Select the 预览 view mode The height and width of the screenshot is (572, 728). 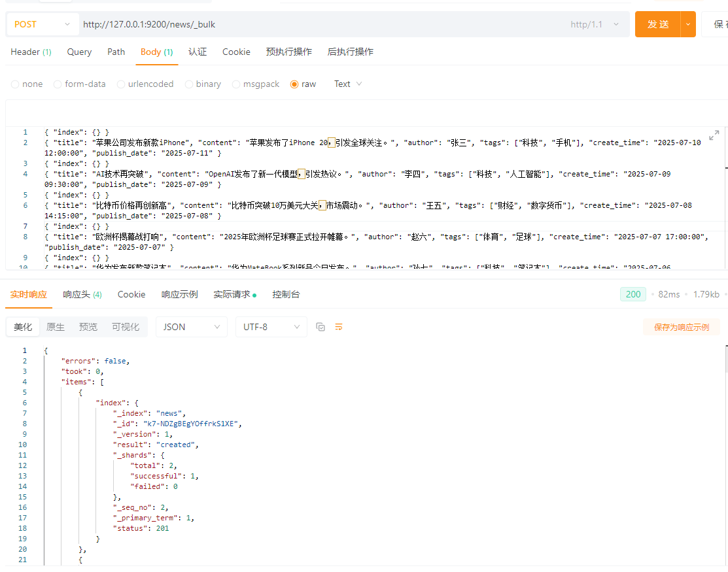(88, 327)
